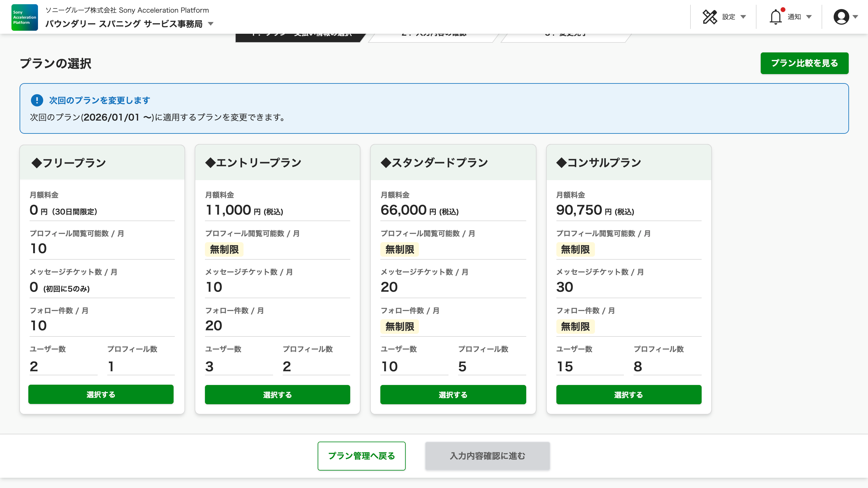This screenshot has width=868, height=488.
Task: Open the account menu dropdown arrow
Action: point(855,17)
